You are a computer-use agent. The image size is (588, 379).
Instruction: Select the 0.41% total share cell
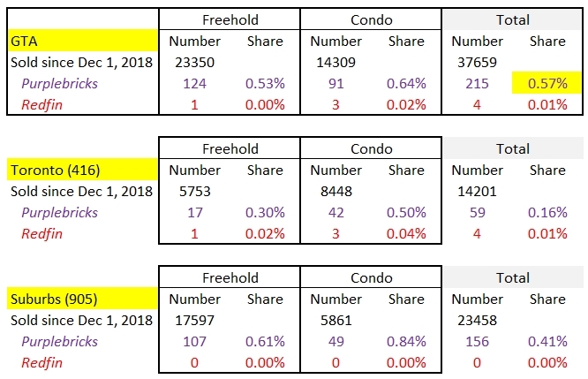[548, 342]
